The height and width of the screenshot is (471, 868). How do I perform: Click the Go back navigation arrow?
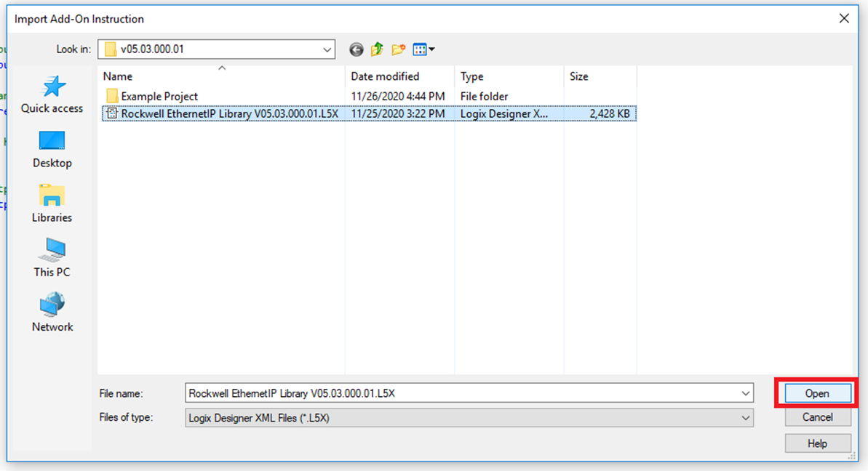click(x=356, y=49)
